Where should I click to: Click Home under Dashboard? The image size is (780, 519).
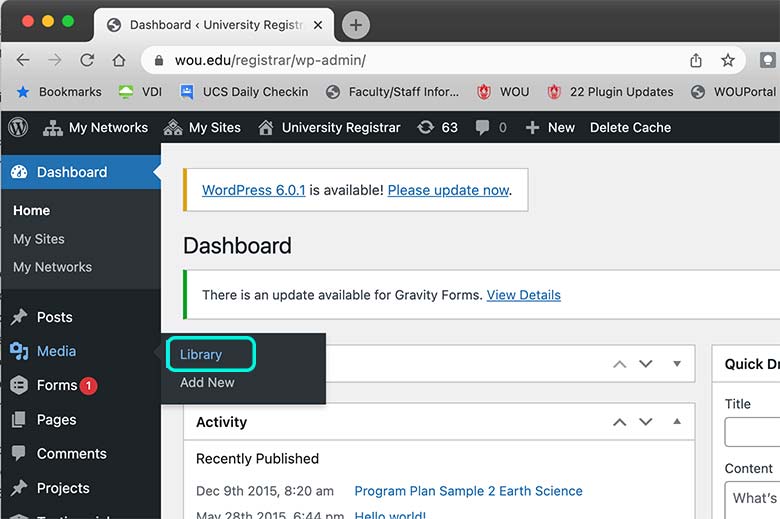point(31,210)
